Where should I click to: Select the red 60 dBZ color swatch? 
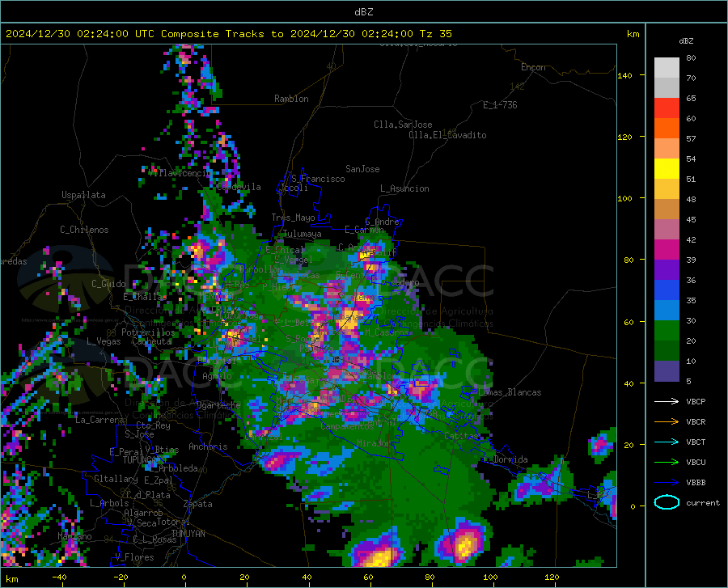coord(667,108)
